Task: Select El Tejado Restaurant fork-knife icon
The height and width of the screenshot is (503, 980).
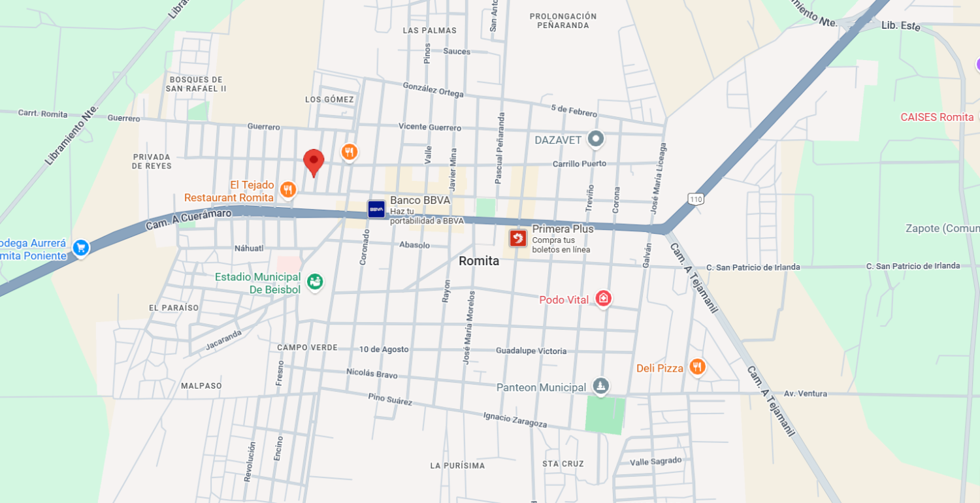Action: tap(288, 190)
